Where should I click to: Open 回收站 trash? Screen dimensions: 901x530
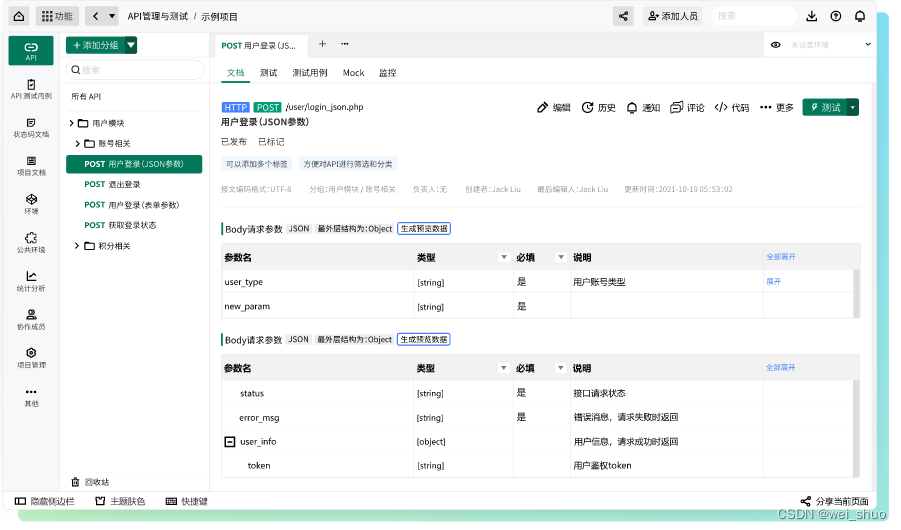(90, 482)
